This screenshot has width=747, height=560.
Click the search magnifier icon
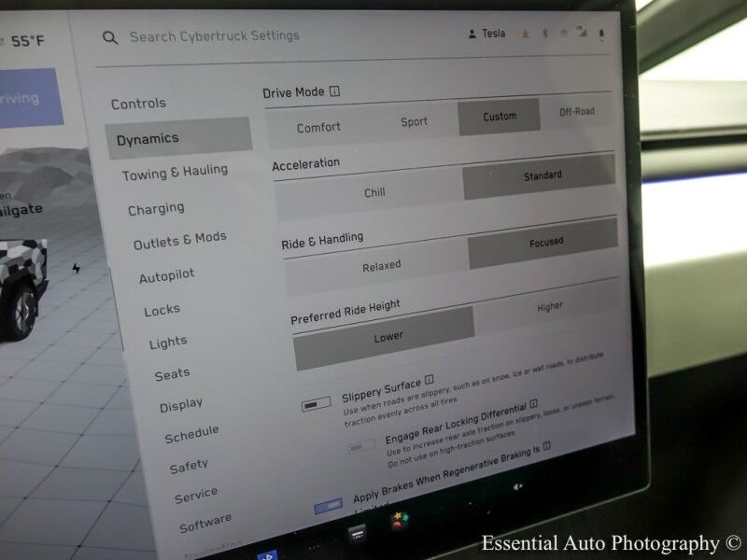click(x=110, y=37)
